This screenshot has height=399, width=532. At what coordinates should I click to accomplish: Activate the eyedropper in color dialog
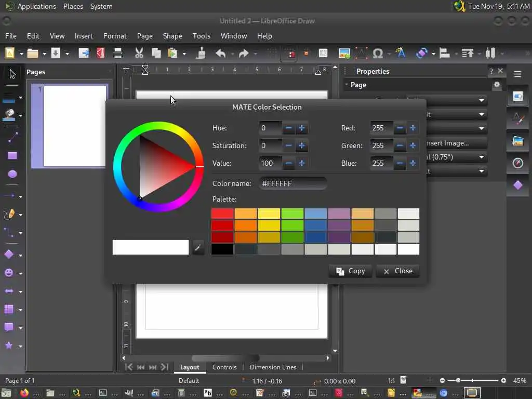pyautogui.click(x=198, y=247)
